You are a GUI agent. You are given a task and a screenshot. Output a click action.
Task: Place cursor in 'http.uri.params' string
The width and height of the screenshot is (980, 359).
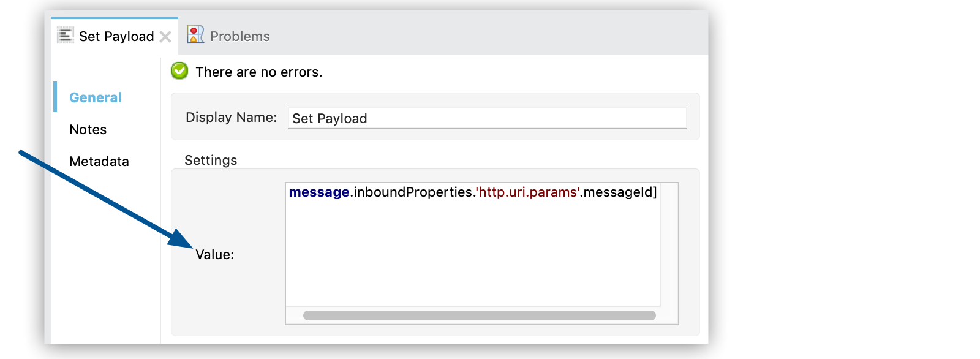click(x=528, y=192)
